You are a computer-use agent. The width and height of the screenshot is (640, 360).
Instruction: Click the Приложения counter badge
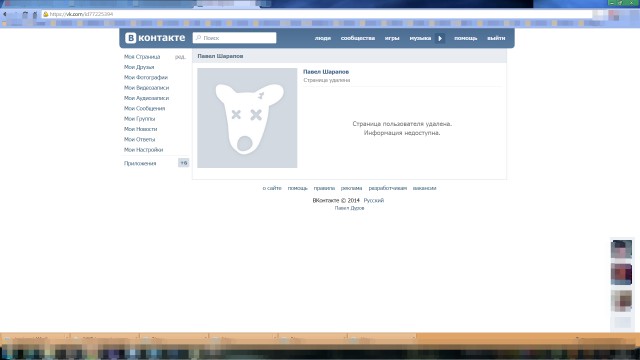[184, 163]
